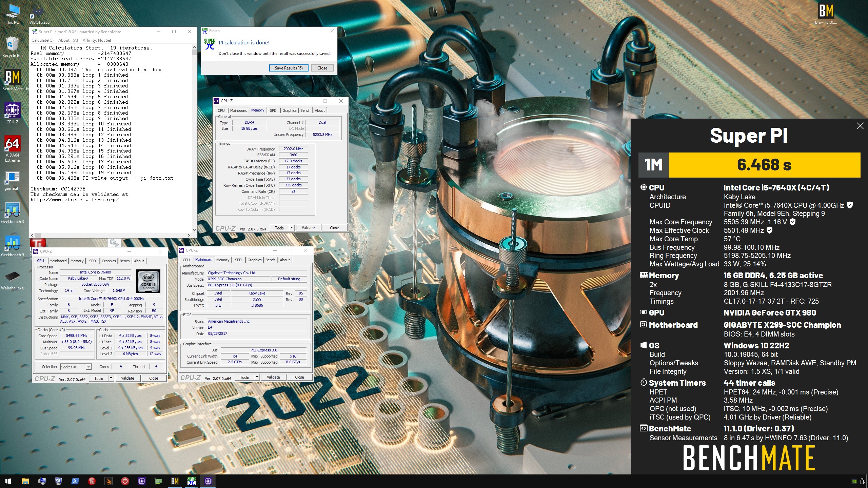Expand the Tools dropdown arrow in CPU-Z mainboard window
Viewport: 868px width, 488px height.
(x=257, y=377)
